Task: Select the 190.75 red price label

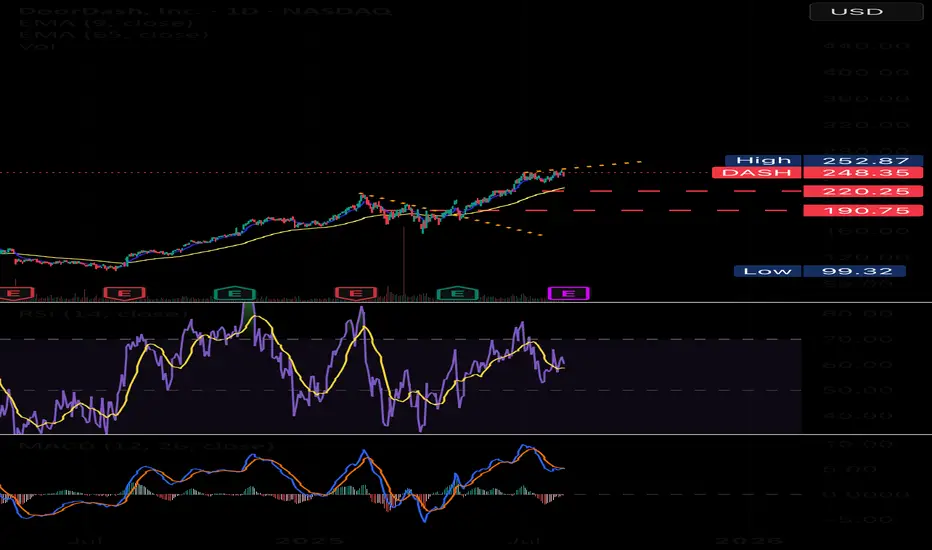Action: point(863,210)
